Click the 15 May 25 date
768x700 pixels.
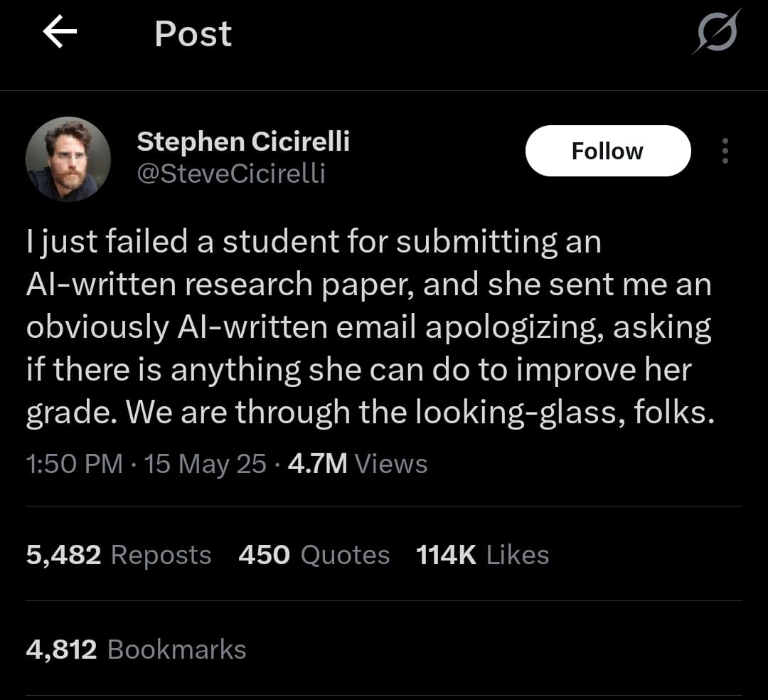click(x=205, y=464)
